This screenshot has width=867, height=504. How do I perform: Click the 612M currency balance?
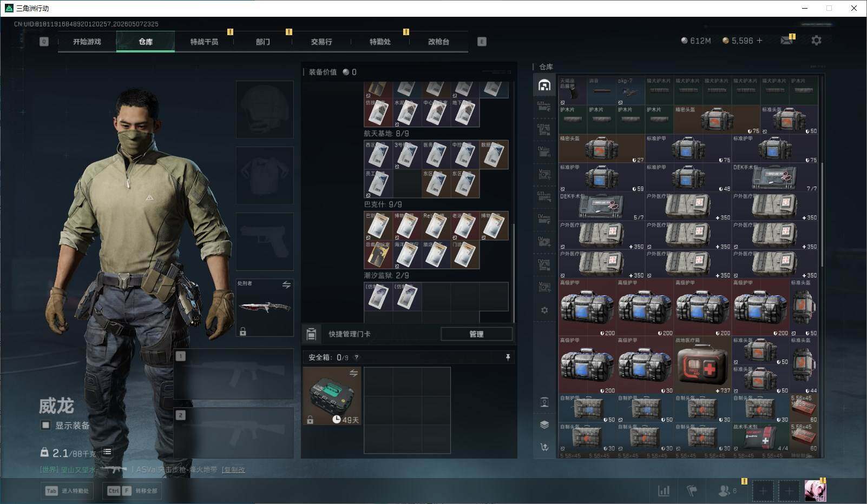(x=696, y=41)
